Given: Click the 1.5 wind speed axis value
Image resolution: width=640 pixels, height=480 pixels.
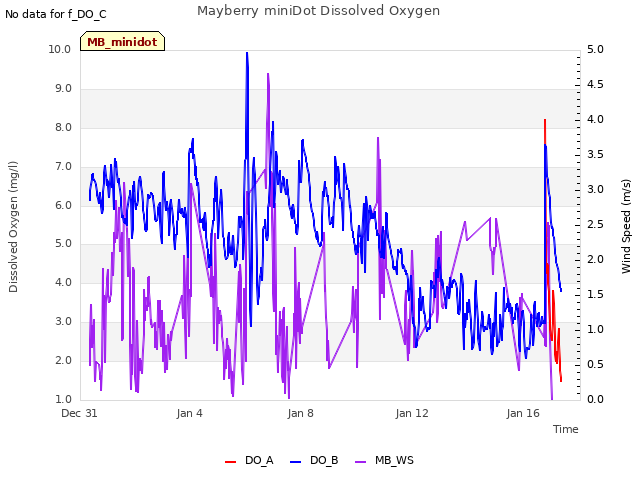Looking at the screenshot, I should tap(595, 294).
